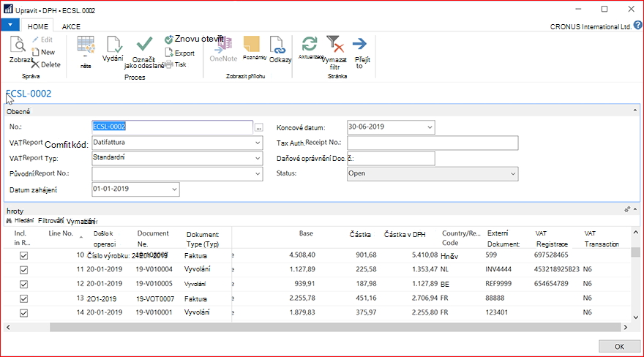Click Aktualizace refresh icon
The height and width of the screenshot is (357, 644).
click(310, 44)
